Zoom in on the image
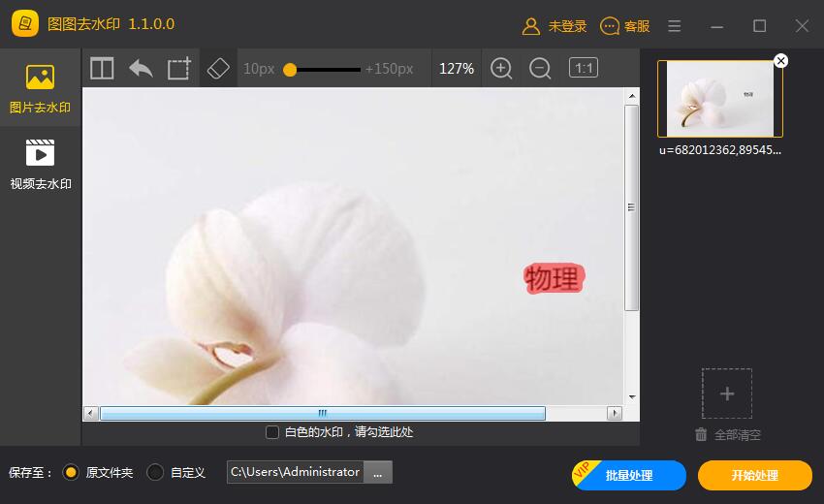824x504 pixels. coord(501,68)
